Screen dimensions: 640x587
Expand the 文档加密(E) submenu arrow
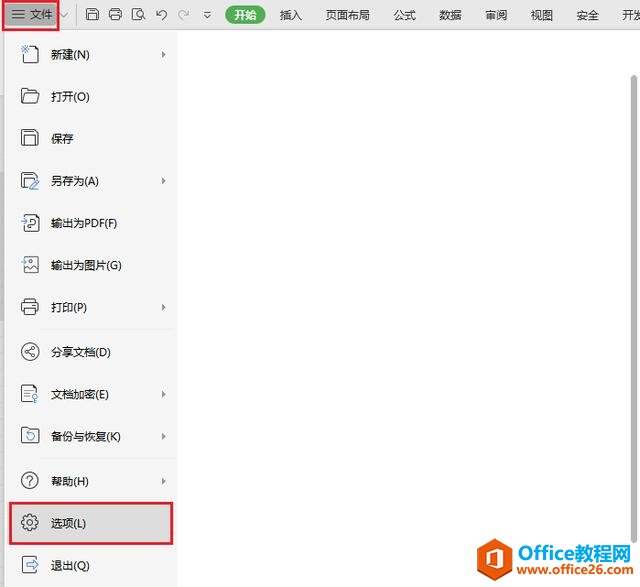[x=163, y=394]
